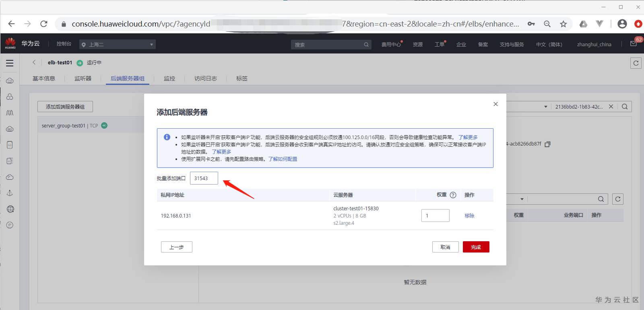Click the cluster-test01-15830 server name
The height and width of the screenshot is (310, 644).
coord(356,208)
